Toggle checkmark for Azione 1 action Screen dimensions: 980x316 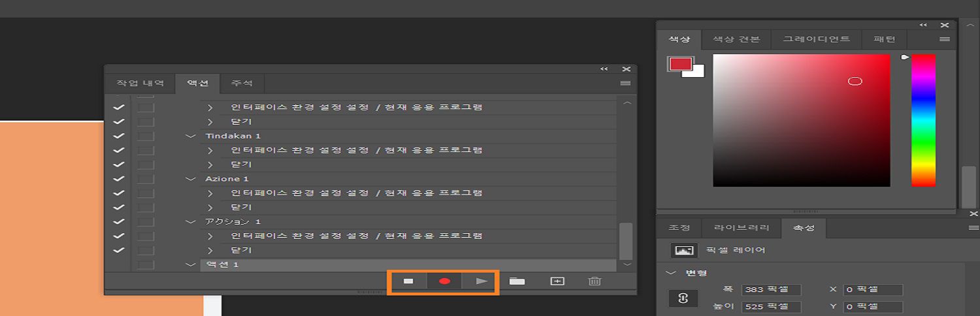118,178
